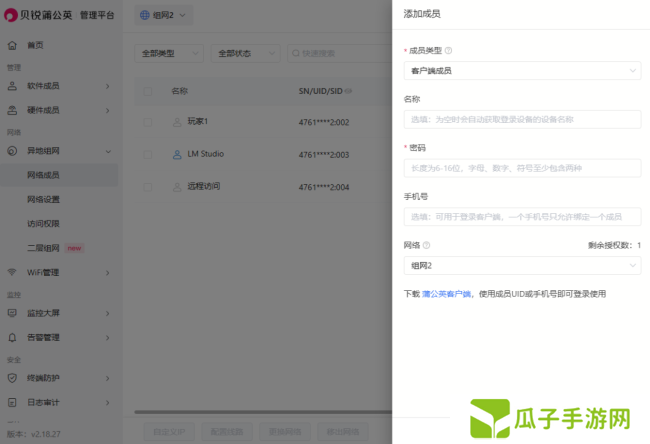Click the 4761****2:002 cell
The width and height of the screenshot is (650, 444).
click(x=324, y=122)
